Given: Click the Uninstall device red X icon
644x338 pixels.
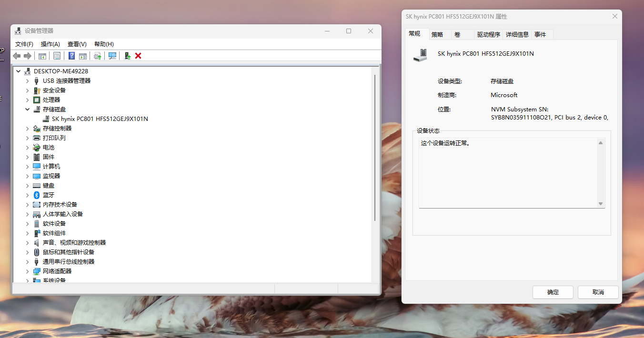Looking at the screenshot, I should click(138, 56).
